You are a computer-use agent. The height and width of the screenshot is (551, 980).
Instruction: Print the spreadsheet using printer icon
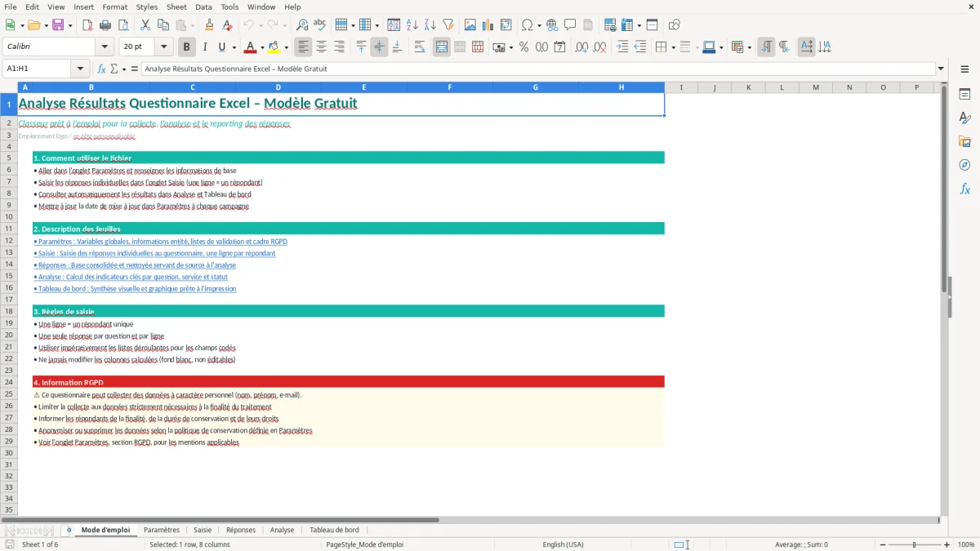pyautogui.click(x=105, y=25)
